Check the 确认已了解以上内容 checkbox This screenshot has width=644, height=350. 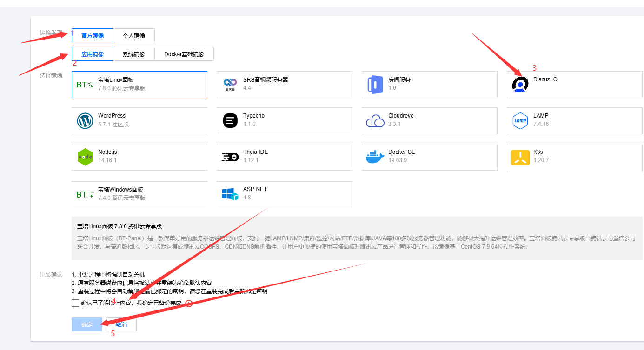[75, 304]
